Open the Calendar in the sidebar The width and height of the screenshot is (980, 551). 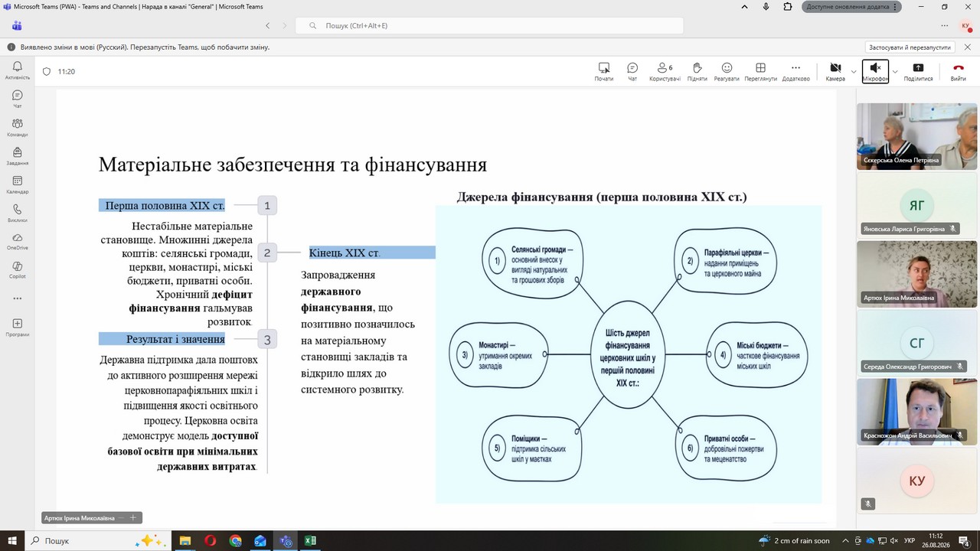[17, 184]
